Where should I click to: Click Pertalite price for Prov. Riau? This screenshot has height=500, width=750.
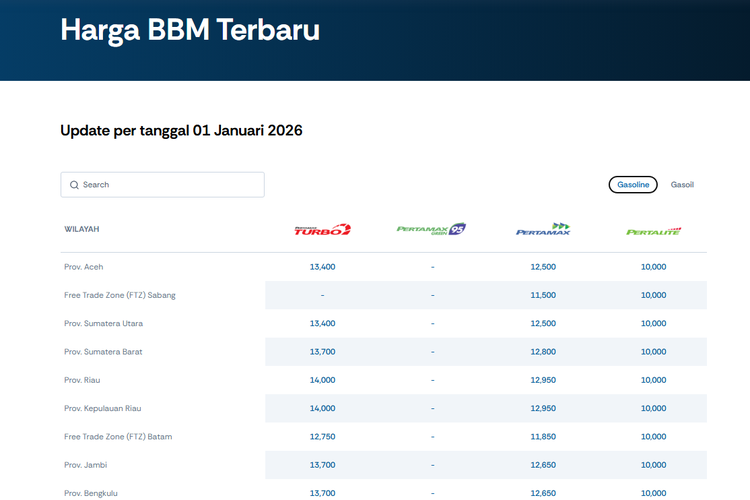653,380
